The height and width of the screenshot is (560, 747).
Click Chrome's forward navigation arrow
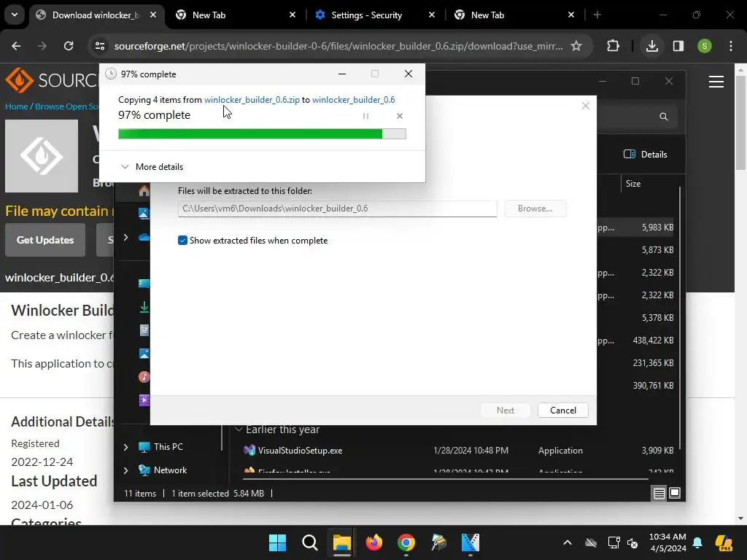(x=42, y=46)
